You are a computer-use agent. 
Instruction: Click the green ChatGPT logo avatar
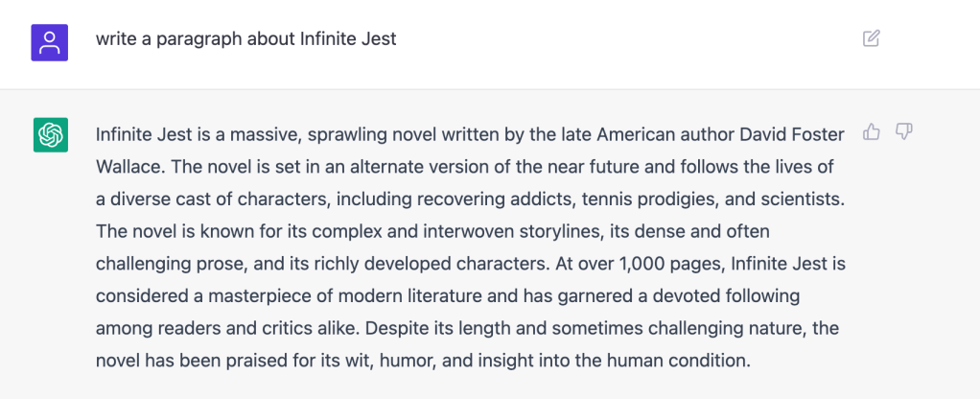pyautogui.click(x=49, y=134)
